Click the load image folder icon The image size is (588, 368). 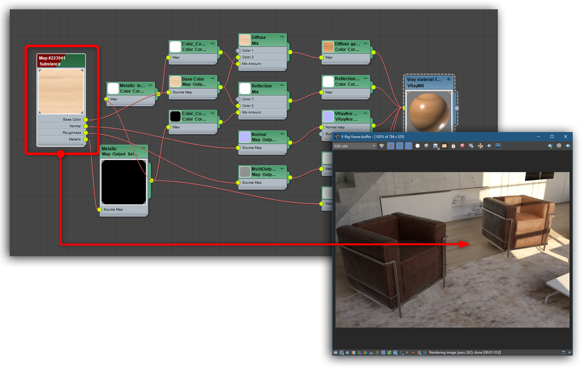(x=444, y=146)
